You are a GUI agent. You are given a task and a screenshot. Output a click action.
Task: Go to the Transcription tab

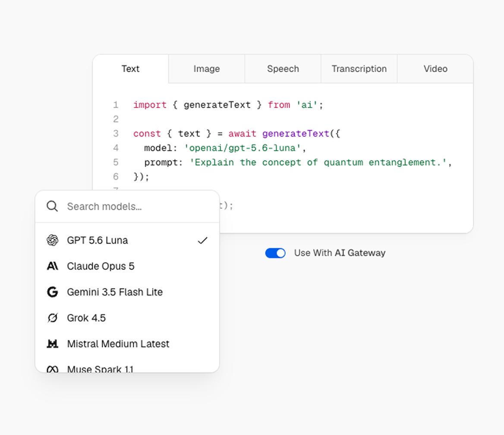point(359,69)
